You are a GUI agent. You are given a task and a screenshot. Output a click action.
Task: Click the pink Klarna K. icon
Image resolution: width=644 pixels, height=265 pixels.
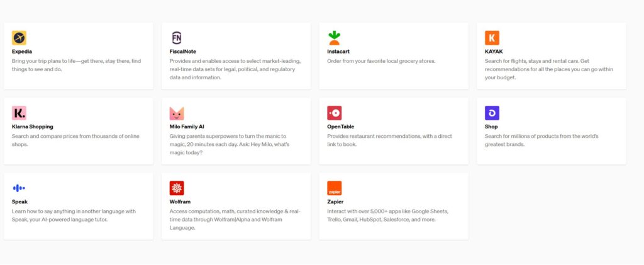point(19,113)
